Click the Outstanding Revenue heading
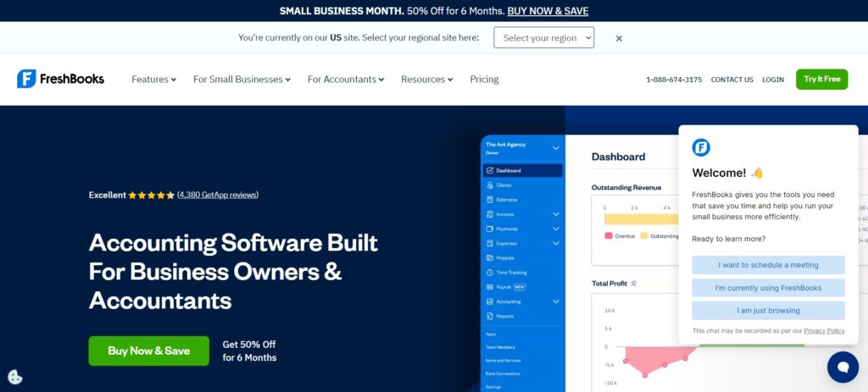 626,187
